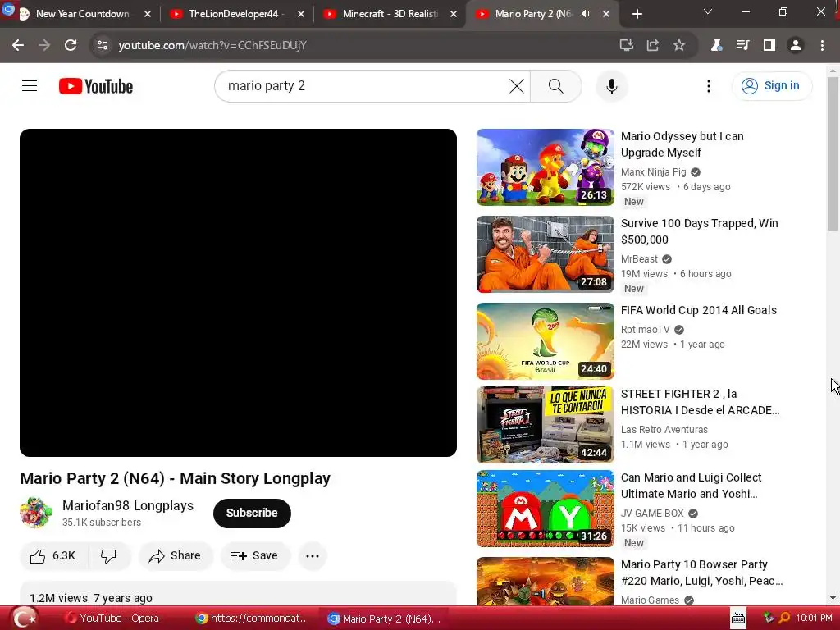The image size is (840, 630).
Task: Open YouTube settings three-dot menu
Action: [x=708, y=85]
